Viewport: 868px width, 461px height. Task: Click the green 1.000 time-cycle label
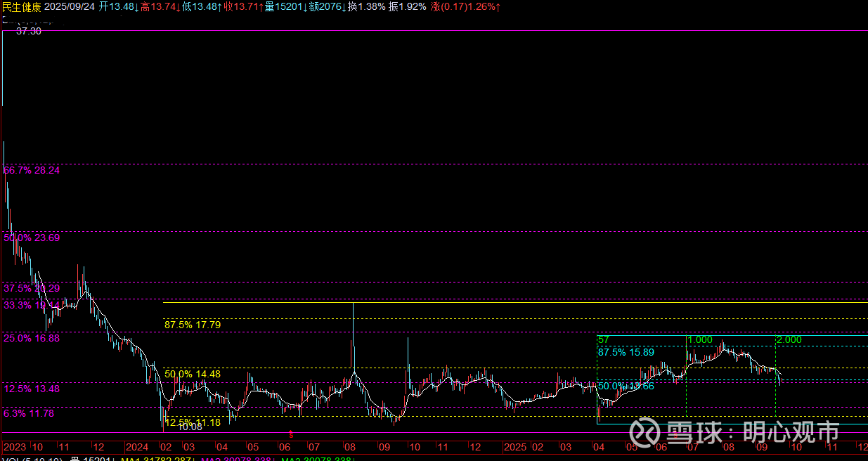(x=700, y=339)
